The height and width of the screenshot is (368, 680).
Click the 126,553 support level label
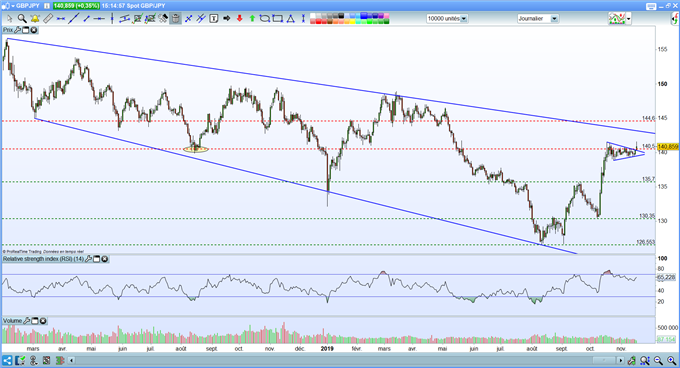(x=646, y=242)
